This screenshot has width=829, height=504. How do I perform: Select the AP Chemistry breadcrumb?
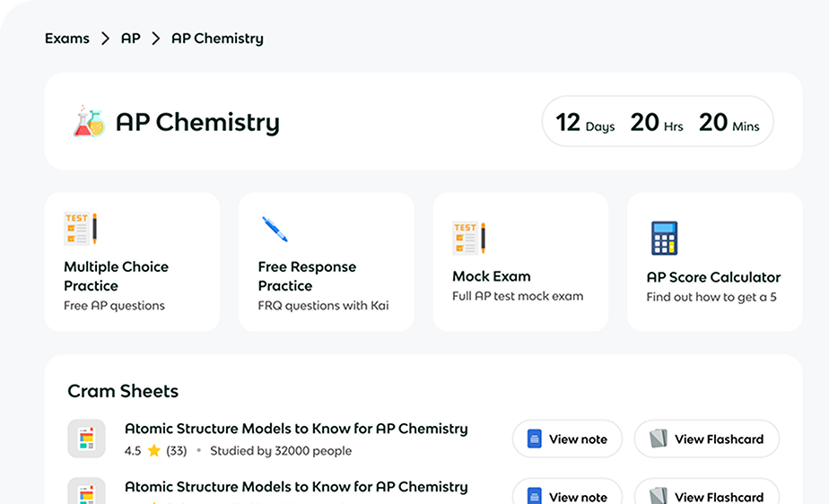(x=217, y=39)
